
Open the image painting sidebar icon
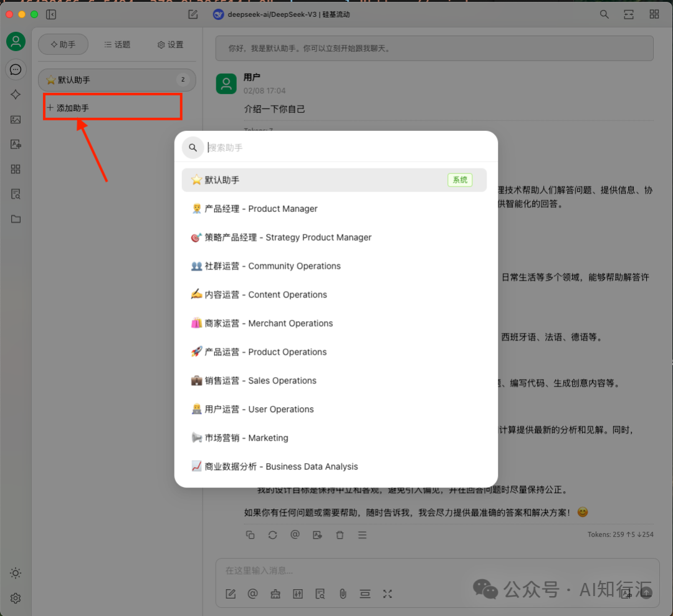[x=16, y=120]
